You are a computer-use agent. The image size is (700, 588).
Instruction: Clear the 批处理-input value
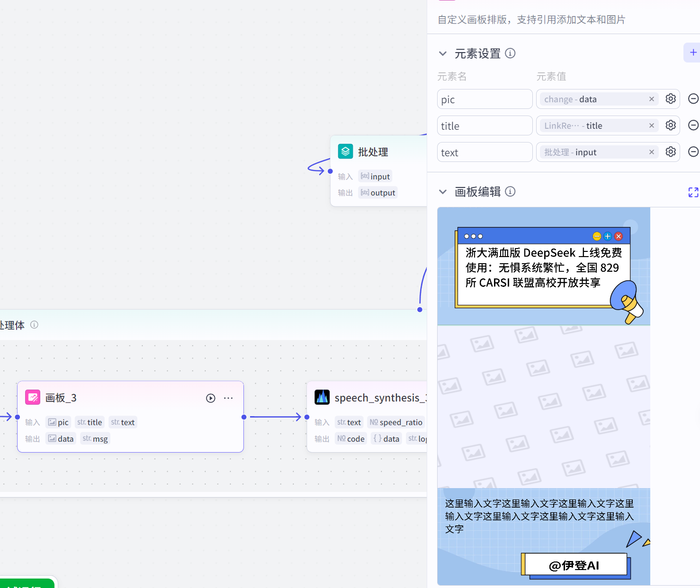click(x=652, y=152)
